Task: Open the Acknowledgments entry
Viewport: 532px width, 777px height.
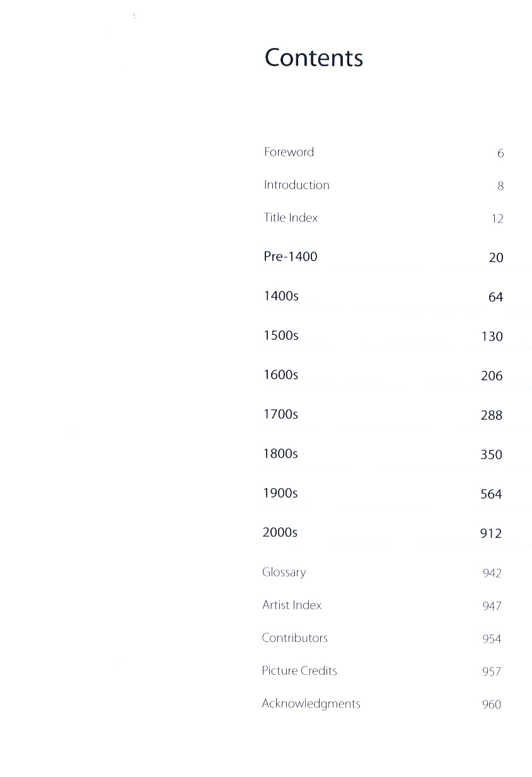Action: click(311, 704)
